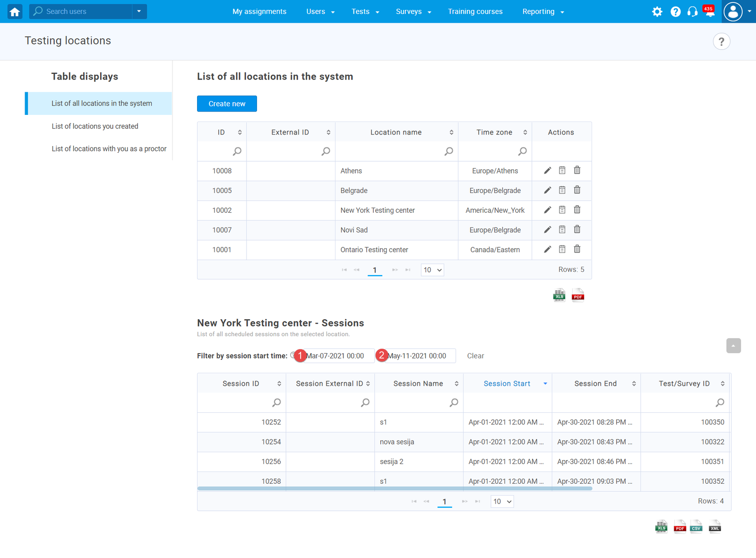
Task: Delete the Belgrade location using trash icon
Action: point(577,190)
